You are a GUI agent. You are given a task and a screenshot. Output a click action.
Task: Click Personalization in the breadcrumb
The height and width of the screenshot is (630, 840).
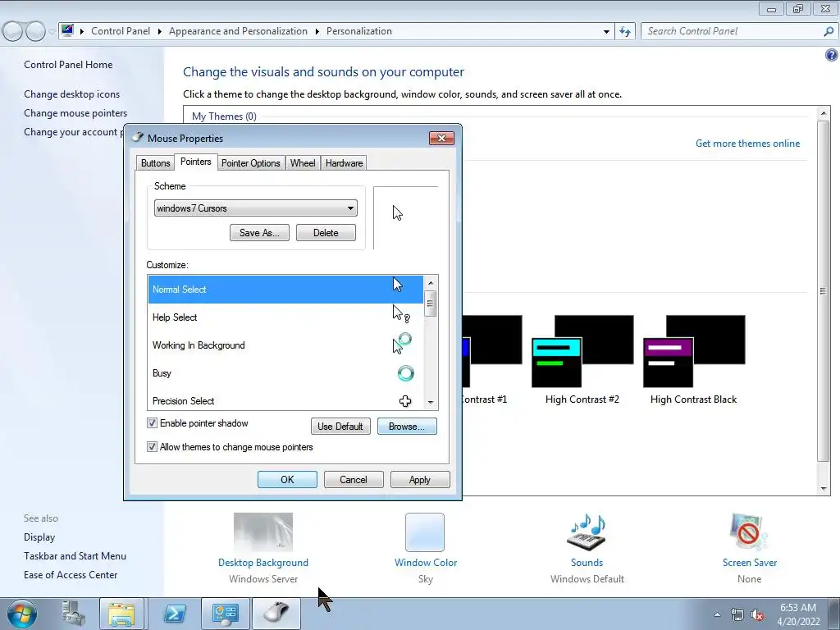[x=359, y=32]
